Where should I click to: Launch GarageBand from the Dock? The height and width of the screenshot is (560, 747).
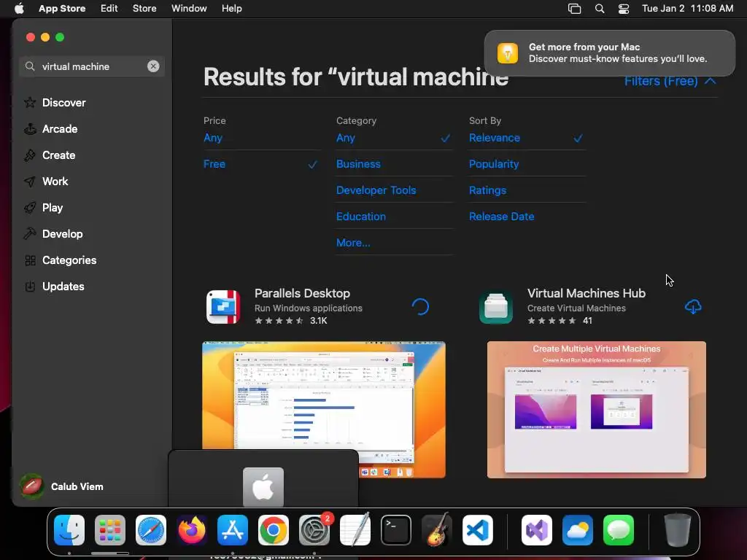point(436,529)
